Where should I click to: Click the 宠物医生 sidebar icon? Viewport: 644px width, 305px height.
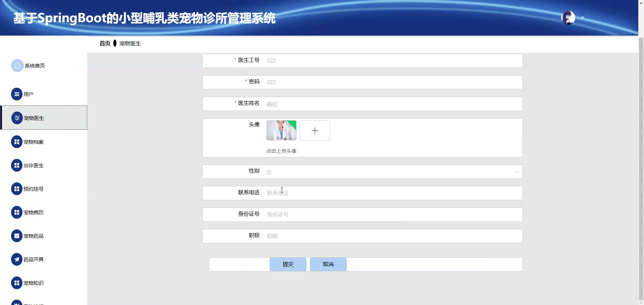[17, 118]
